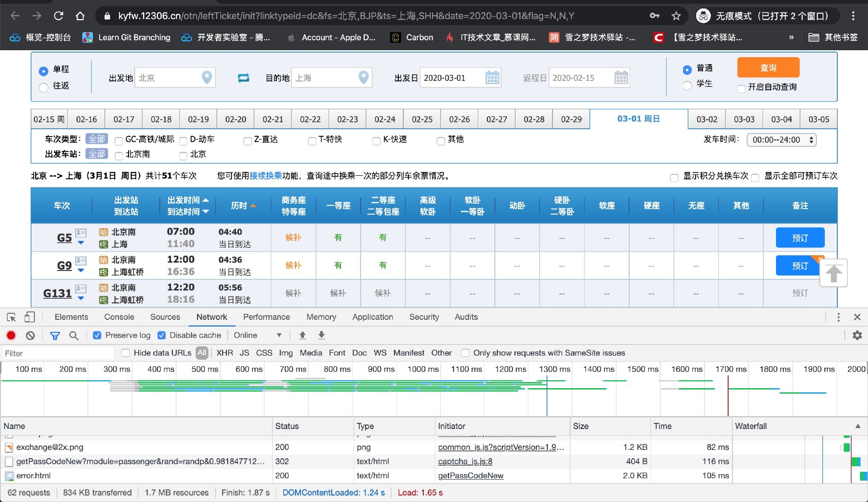Screen dimensions: 868x502
Task: Swap departure and destination stations
Action: coord(243,78)
